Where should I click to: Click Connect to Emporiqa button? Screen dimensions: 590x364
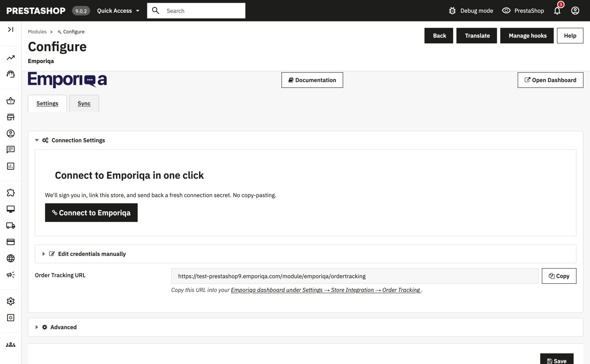click(x=91, y=213)
